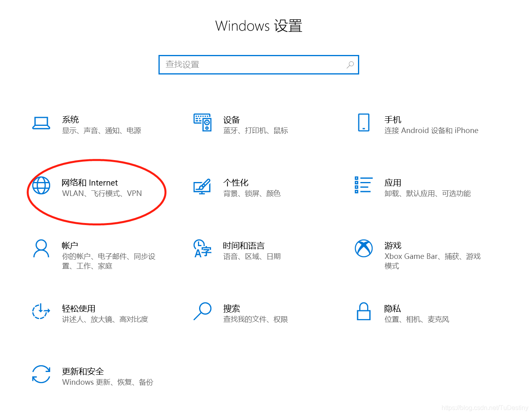
Task: Click the text 显示、声音、通知、电源
Action: coord(102,131)
